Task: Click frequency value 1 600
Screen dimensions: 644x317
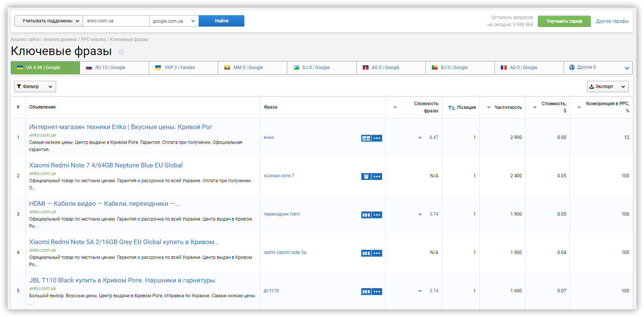Action: tap(516, 291)
